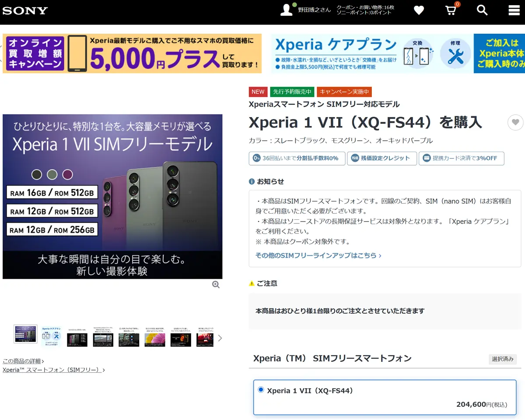
Task: Click the 先行予約販売中 badge
Action: tap(292, 92)
